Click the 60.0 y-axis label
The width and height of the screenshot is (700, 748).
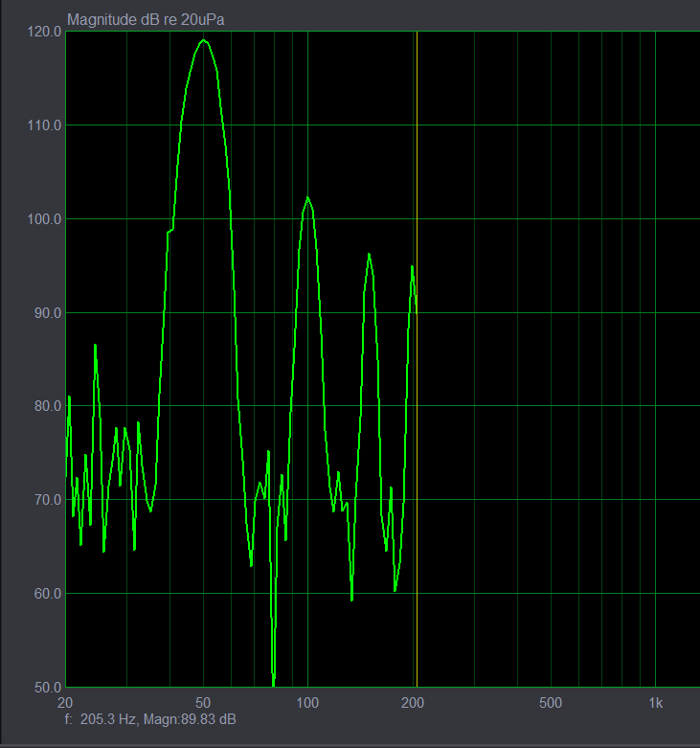point(48,594)
